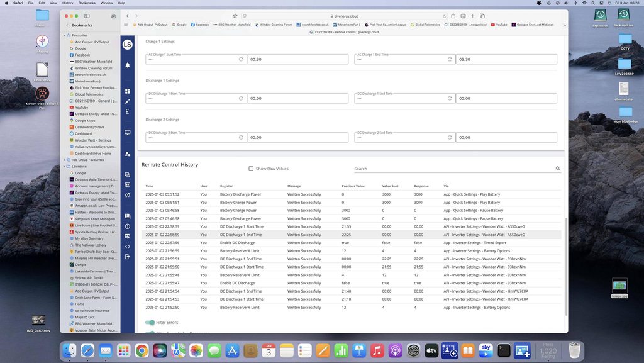Enable the Show Raw Values checkbox
The image size is (644, 363).
pyautogui.click(x=251, y=169)
